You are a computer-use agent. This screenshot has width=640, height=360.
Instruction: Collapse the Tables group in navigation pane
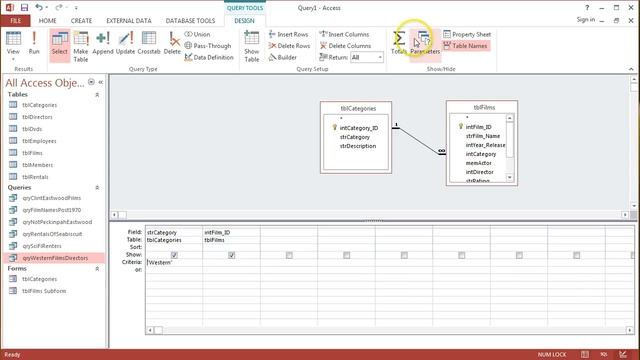click(97, 95)
